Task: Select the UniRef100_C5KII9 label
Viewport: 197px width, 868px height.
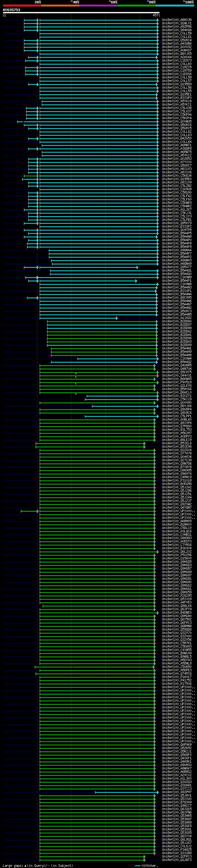Action: [x=177, y=399]
